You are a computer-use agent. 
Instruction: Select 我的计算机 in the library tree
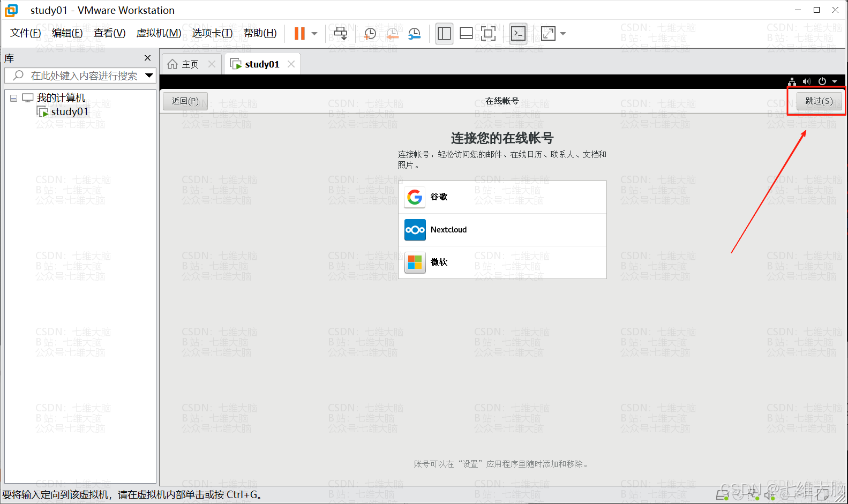tap(61, 98)
